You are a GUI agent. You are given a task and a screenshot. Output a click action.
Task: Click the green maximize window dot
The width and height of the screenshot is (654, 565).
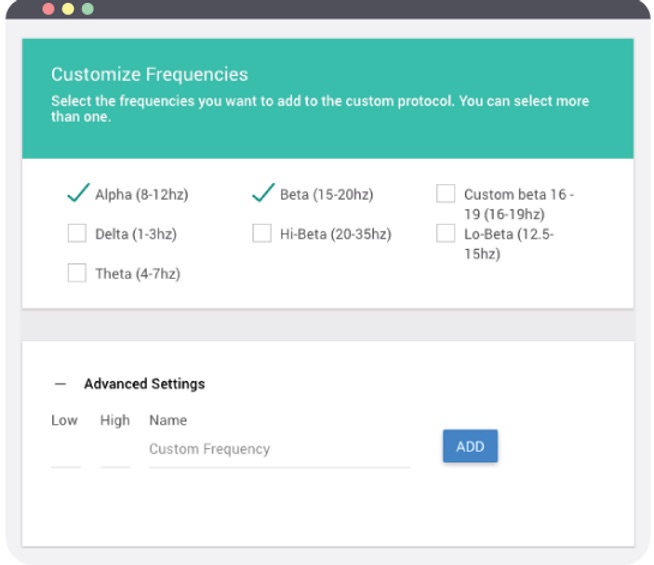click(87, 8)
